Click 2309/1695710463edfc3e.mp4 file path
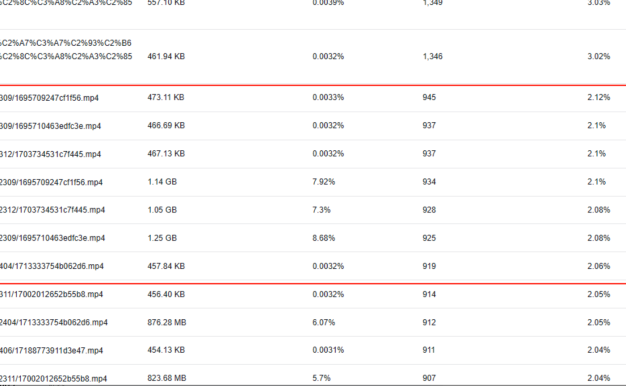This screenshot has width=626, height=386. coord(52,238)
